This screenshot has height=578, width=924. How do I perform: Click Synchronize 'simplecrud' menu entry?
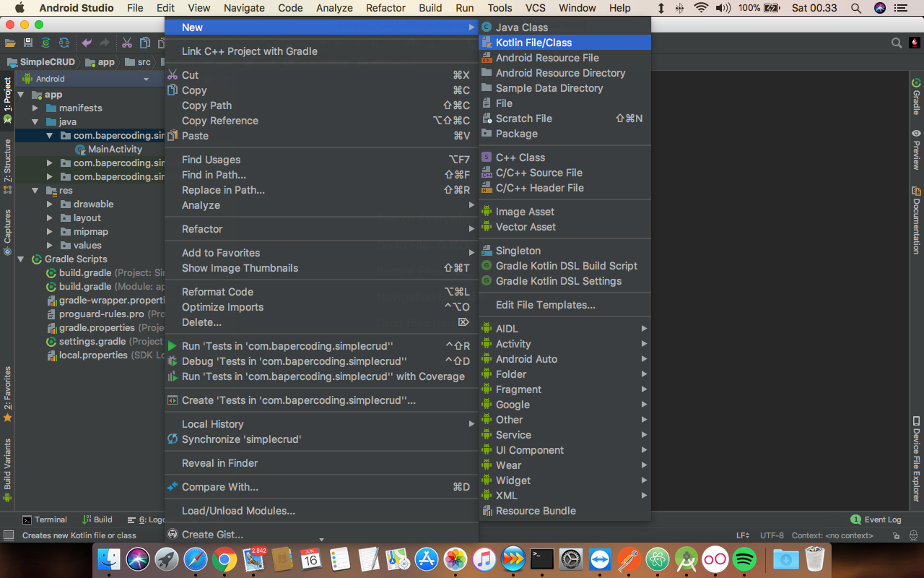point(321,439)
